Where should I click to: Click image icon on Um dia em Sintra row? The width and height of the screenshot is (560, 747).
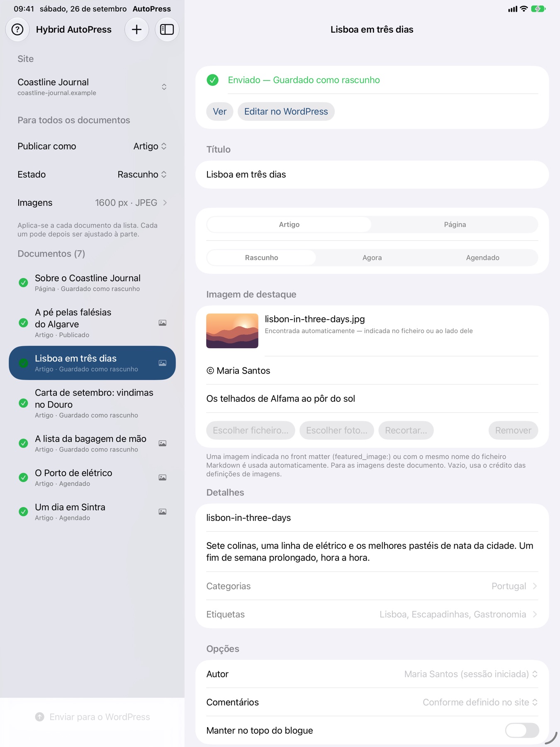tap(163, 512)
